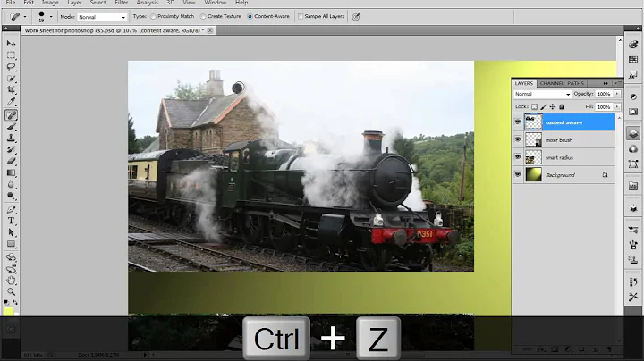Select the Pen tool
Screen dimensions: 644x361
pos(11,209)
